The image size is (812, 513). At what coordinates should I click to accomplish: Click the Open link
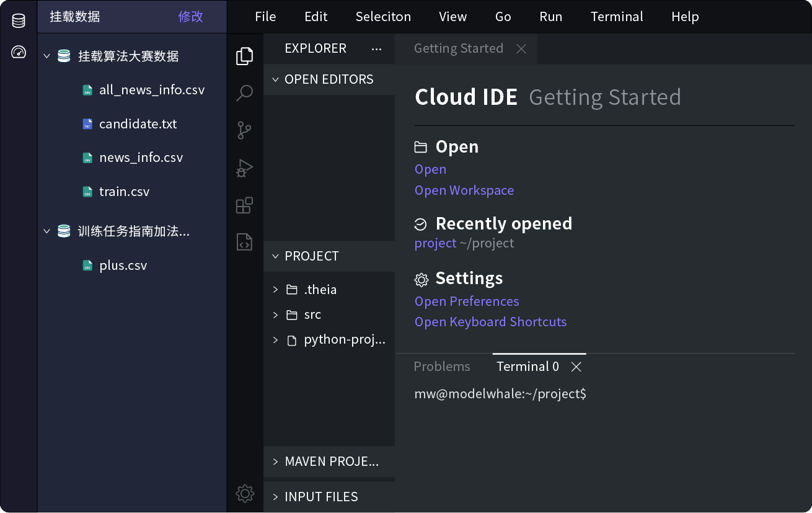click(x=430, y=169)
